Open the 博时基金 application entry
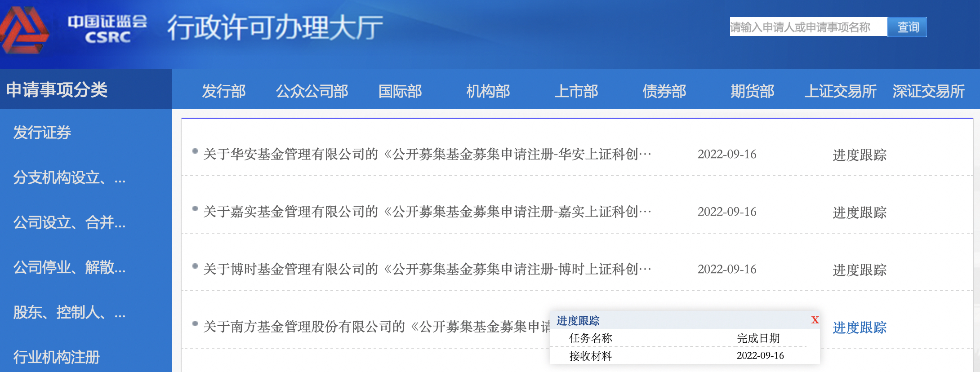The height and width of the screenshot is (372, 980). click(x=427, y=270)
